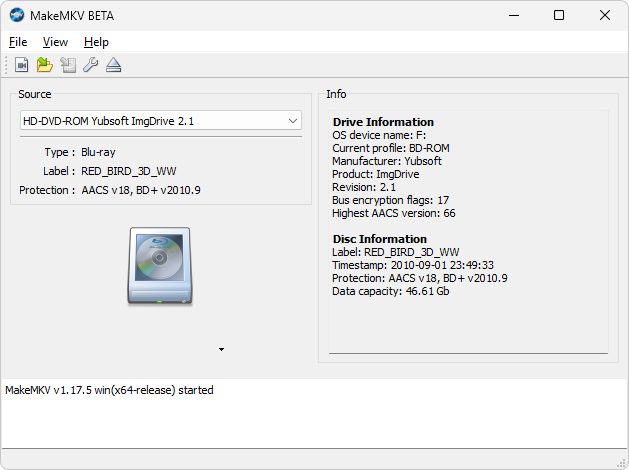Minimize the MakeMKV BETA window

(x=514, y=15)
